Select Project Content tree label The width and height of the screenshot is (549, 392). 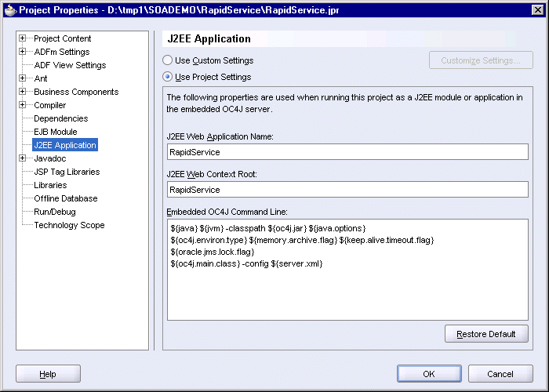click(62, 38)
